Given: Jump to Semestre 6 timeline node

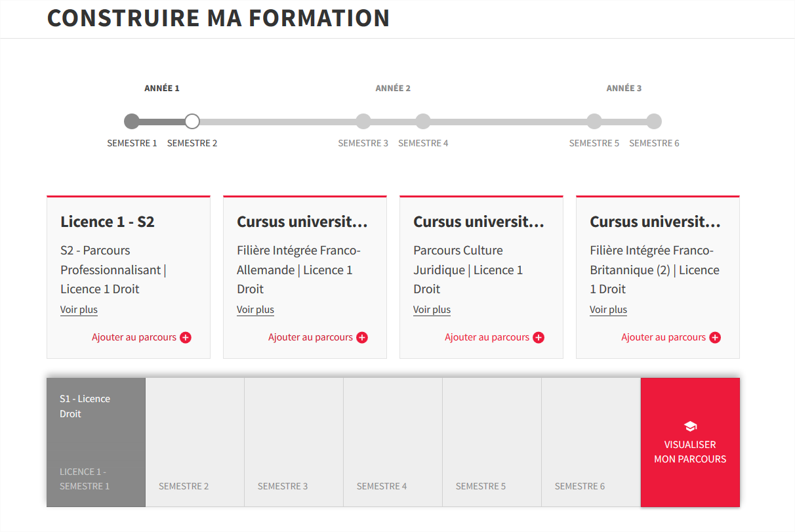Looking at the screenshot, I should (x=654, y=121).
